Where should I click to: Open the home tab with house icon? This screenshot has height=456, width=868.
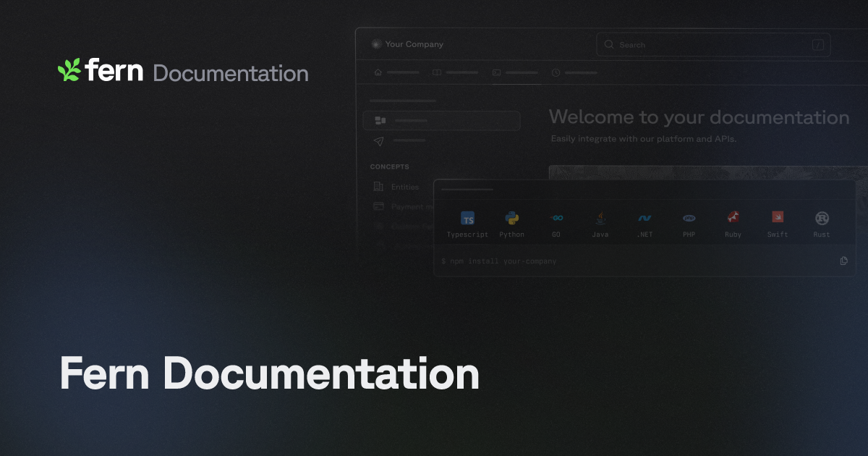[396, 72]
